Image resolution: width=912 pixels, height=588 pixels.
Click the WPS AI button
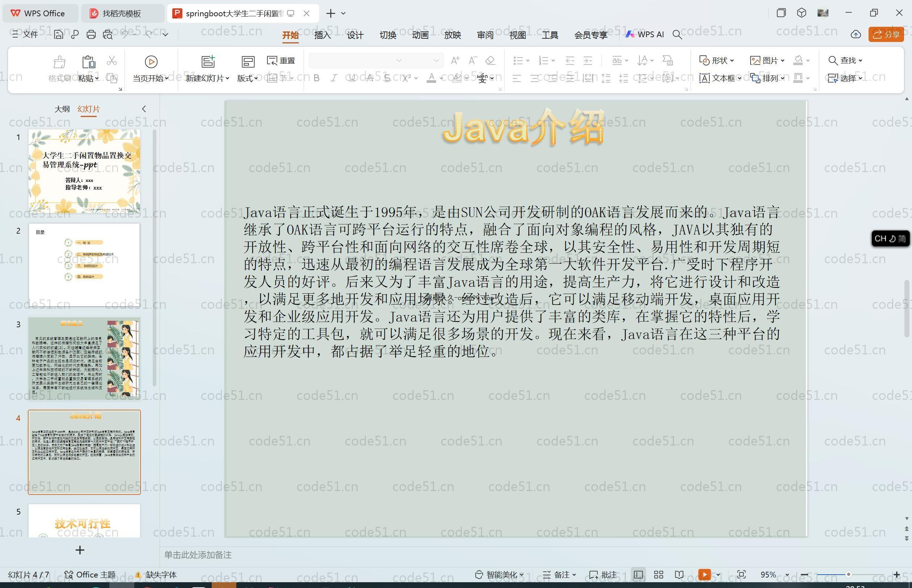(644, 34)
